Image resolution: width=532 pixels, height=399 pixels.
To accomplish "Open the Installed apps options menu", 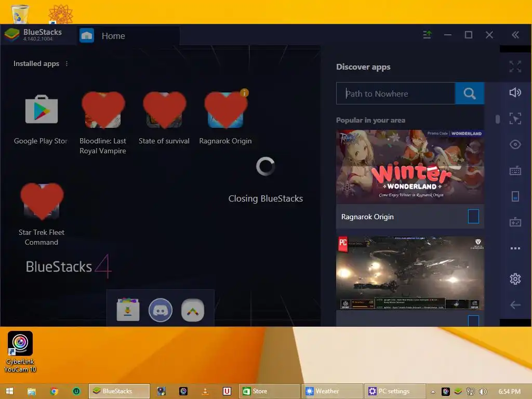I will pyautogui.click(x=67, y=64).
